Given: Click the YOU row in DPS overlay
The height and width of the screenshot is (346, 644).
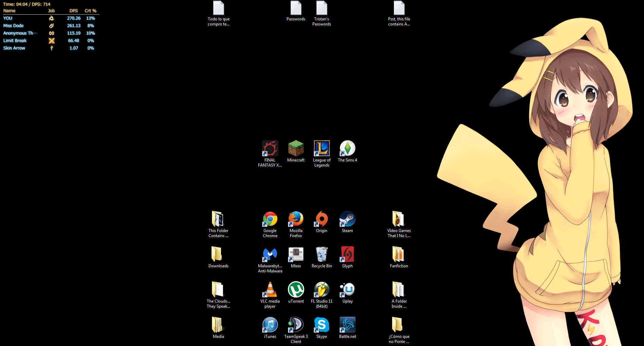Looking at the screenshot, I should pyautogui.click(x=50, y=18).
